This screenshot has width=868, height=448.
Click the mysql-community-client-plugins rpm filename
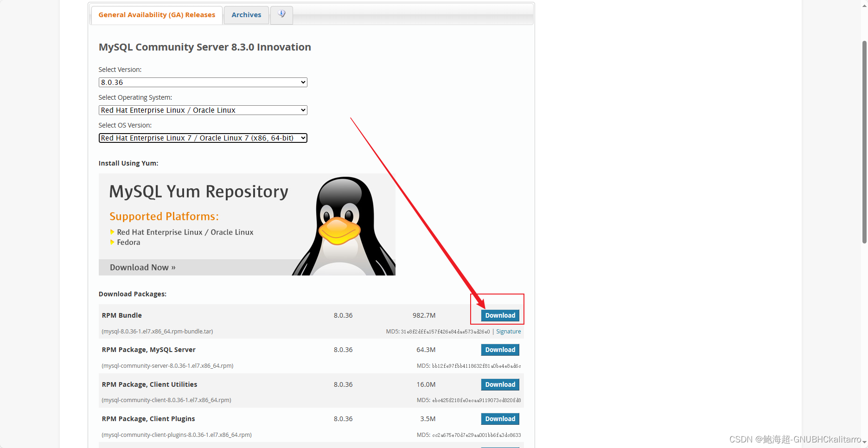tap(177, 435)
